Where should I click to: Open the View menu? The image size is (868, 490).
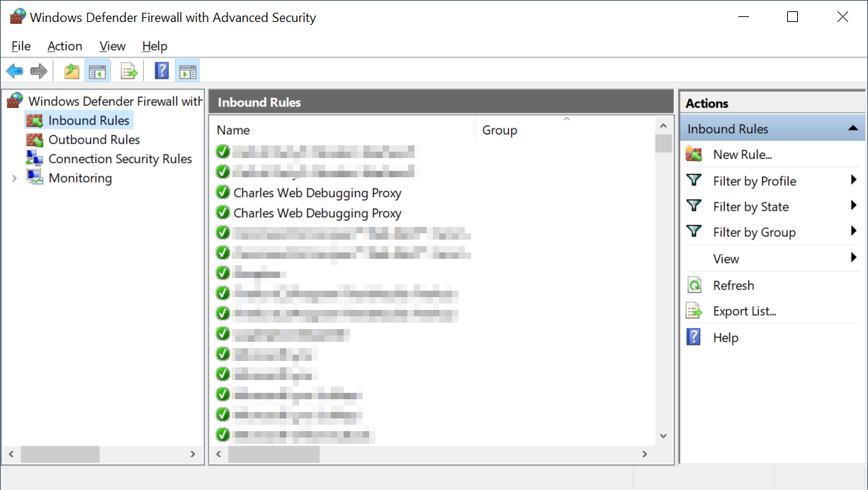pyautogui.click(x=112, y=45)
